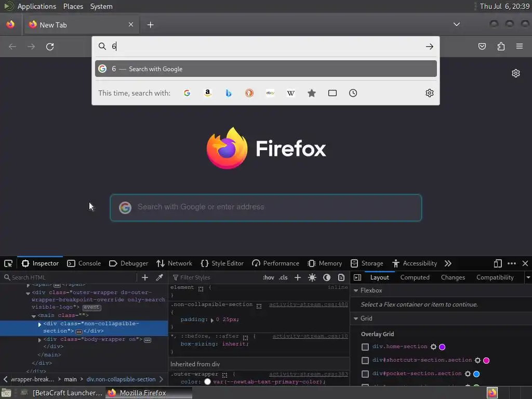The image size is (532, 399).
Task: Search in Bookmarks using star icon
Action: click(x=312, y=93)
